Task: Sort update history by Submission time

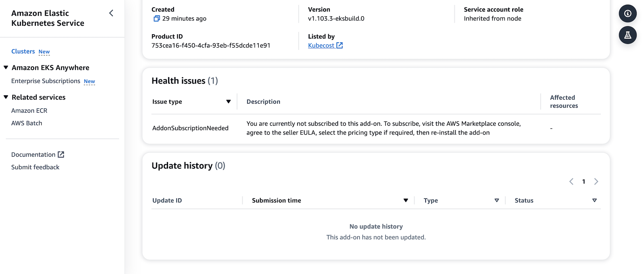Action: [406, 201]
